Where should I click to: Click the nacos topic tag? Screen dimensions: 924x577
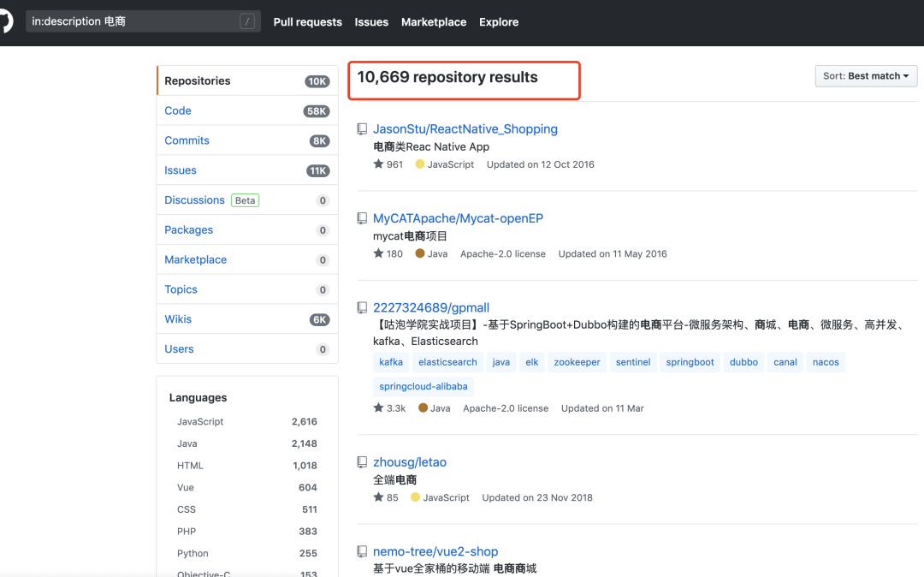pyautogui.click(x=826, y=362)
